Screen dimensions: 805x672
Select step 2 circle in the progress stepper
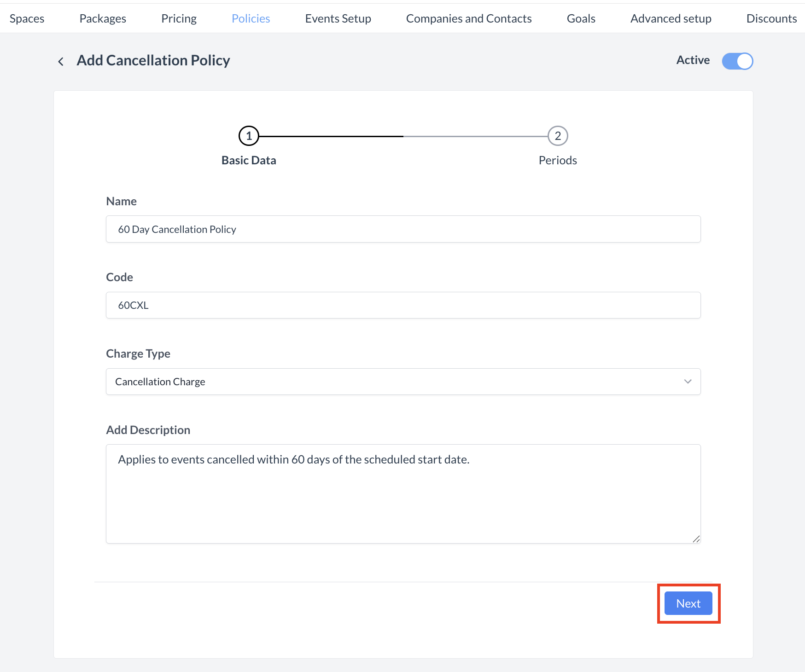click(x=557, y=136)
